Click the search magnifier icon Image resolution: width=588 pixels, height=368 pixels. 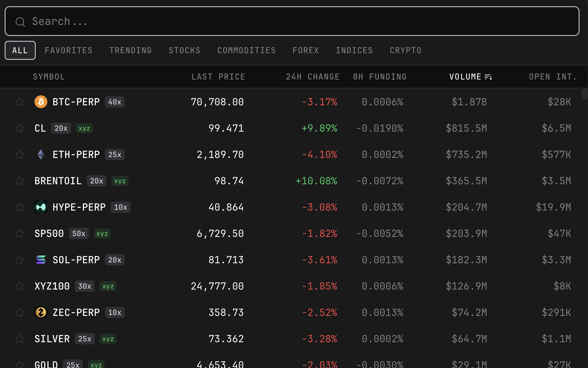coord(20,22)
